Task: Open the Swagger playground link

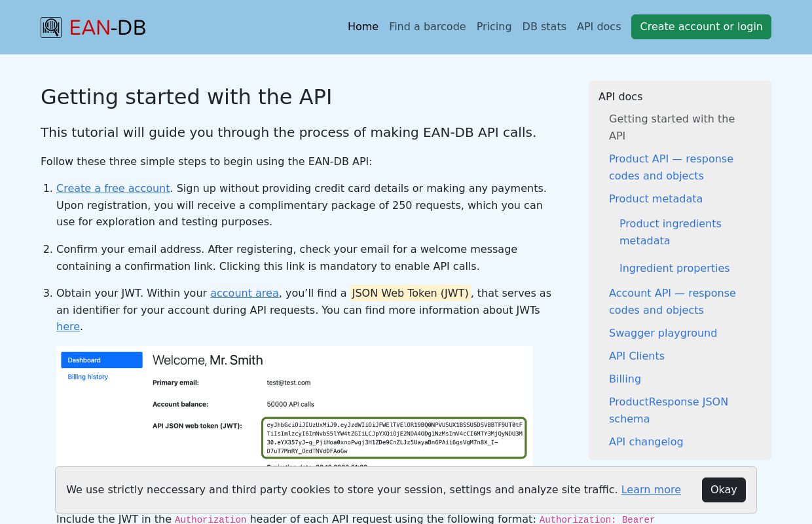Action: [x=663, y=333]
